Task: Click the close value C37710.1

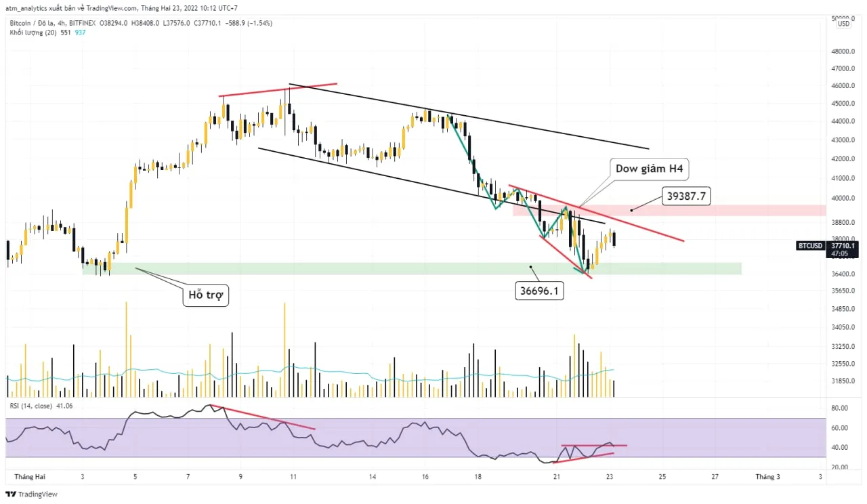Action: [x=209, y=22]
